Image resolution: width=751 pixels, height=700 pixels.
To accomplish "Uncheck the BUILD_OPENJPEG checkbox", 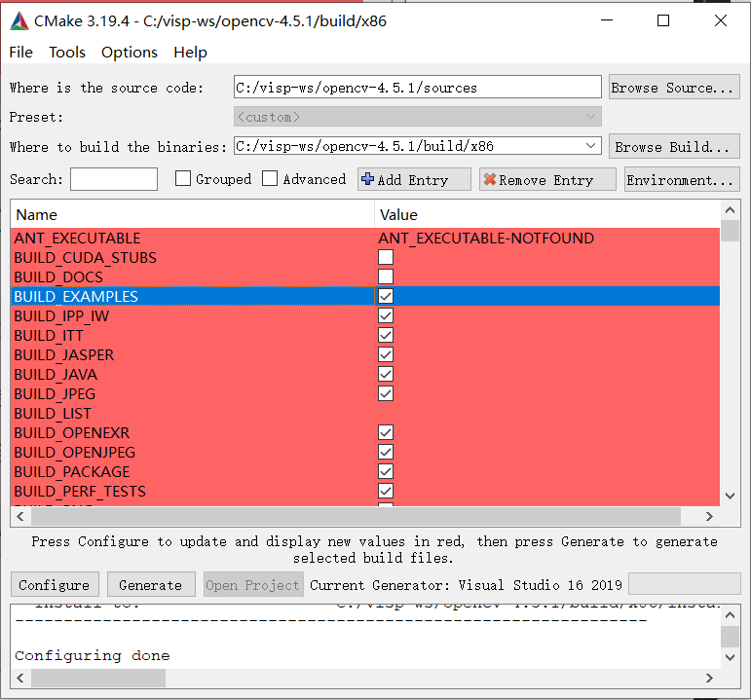I will tap(386, 452).
